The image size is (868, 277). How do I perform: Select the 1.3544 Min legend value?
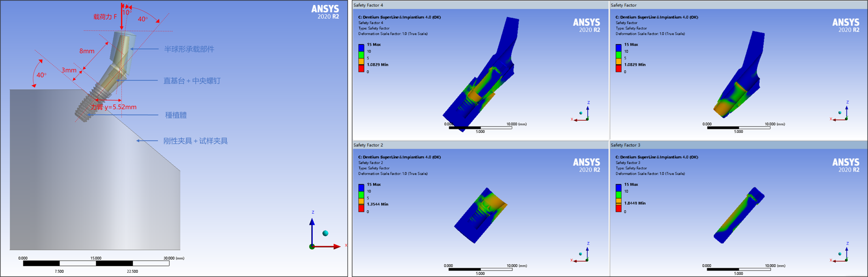point(378,204)
